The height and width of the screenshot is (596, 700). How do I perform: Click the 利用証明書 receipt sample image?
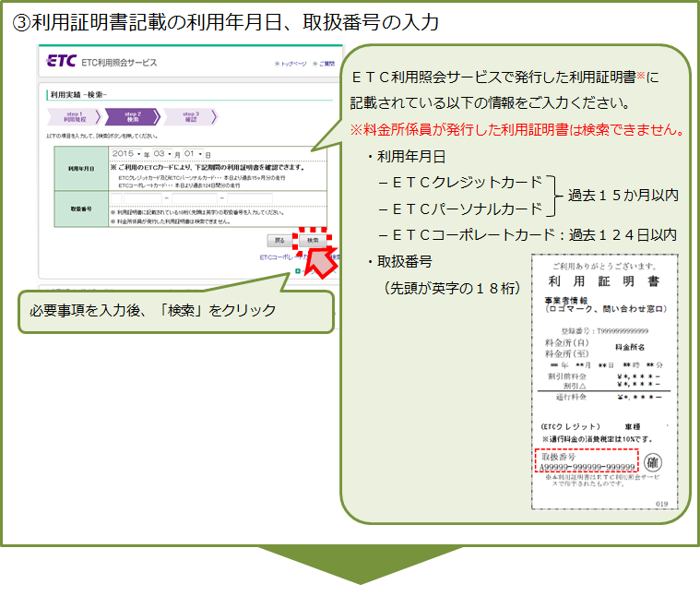(604, 382)
